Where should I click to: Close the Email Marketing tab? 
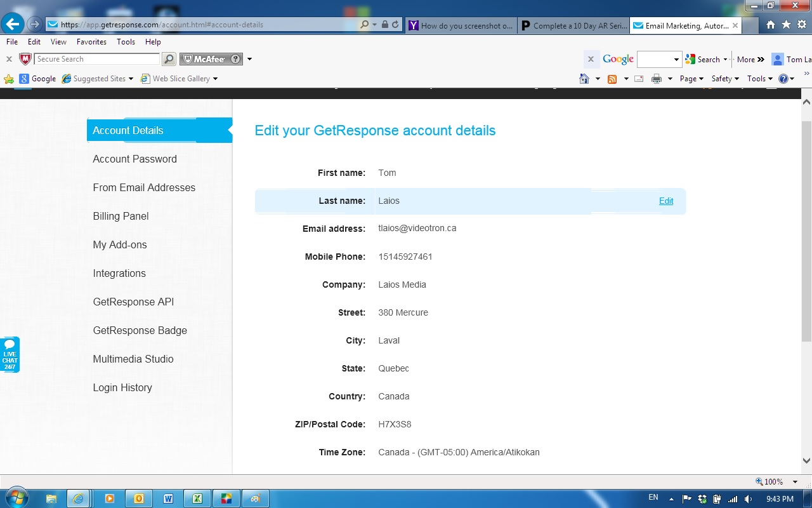tap(735, 26)
